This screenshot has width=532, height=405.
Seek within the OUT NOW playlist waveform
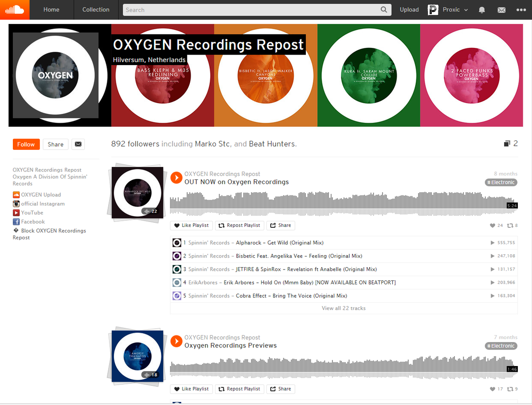click(344, 203)
